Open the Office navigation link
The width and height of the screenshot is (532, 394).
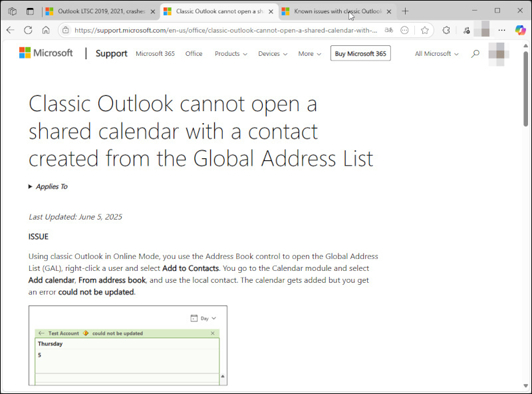pos(194,54)
